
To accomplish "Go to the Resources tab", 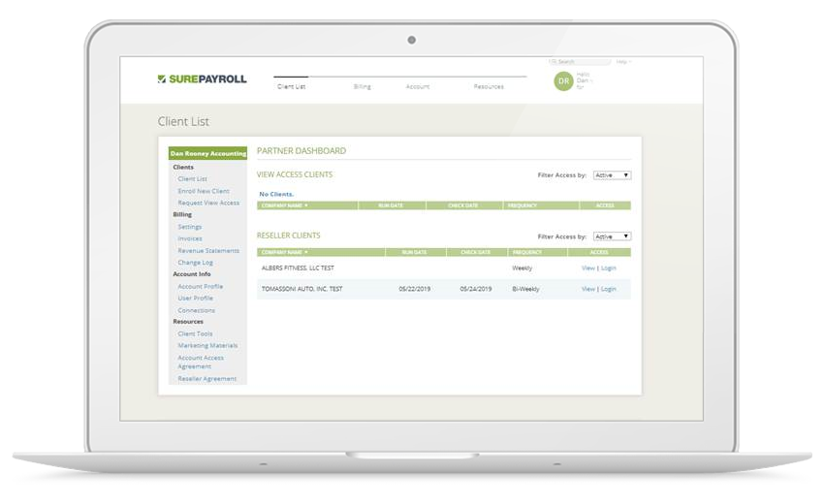I will [x=489, y=86].
